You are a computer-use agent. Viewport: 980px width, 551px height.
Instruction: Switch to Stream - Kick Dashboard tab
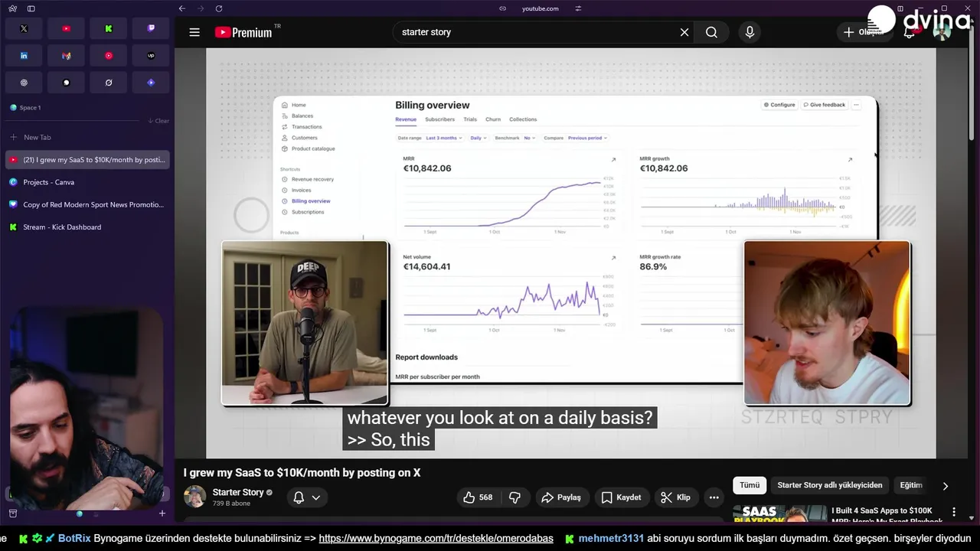[87, 227]
